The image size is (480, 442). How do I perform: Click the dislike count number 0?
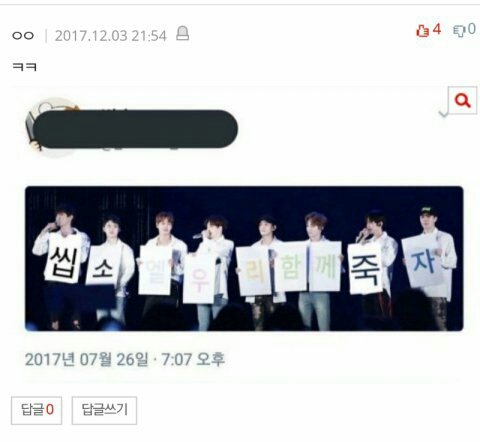coord(471,29)
